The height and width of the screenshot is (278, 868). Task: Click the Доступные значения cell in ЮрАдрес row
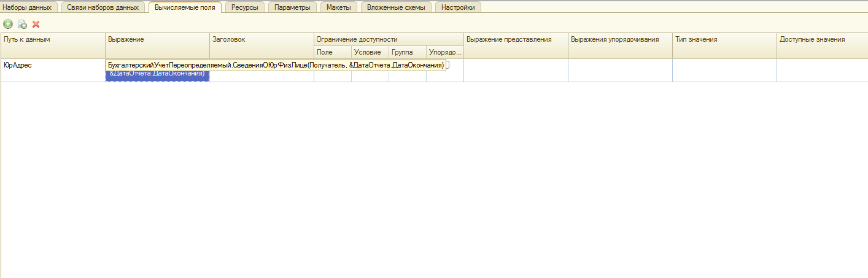click(x=823, y=70)
